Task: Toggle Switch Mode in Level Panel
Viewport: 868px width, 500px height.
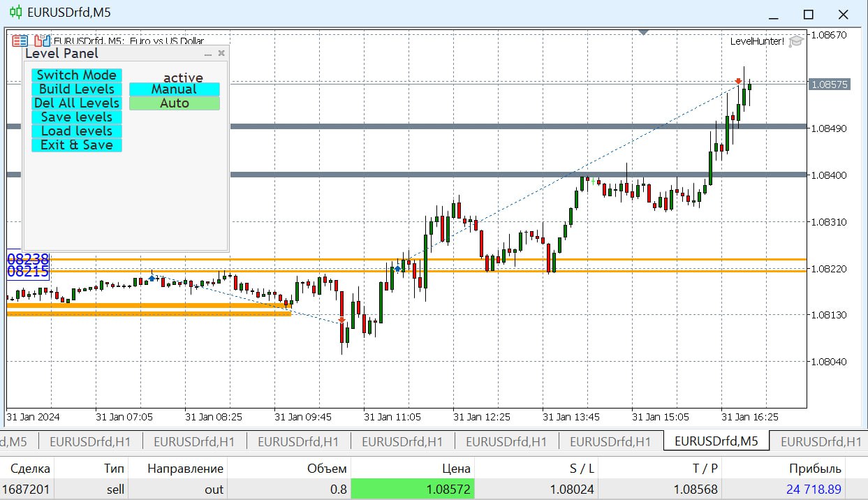Action: [77, 75]
